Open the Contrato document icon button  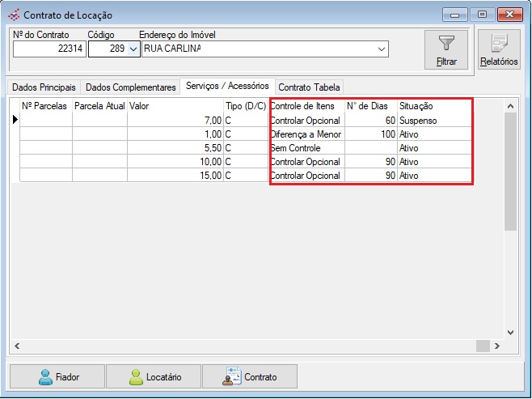(x=234, y=376)
